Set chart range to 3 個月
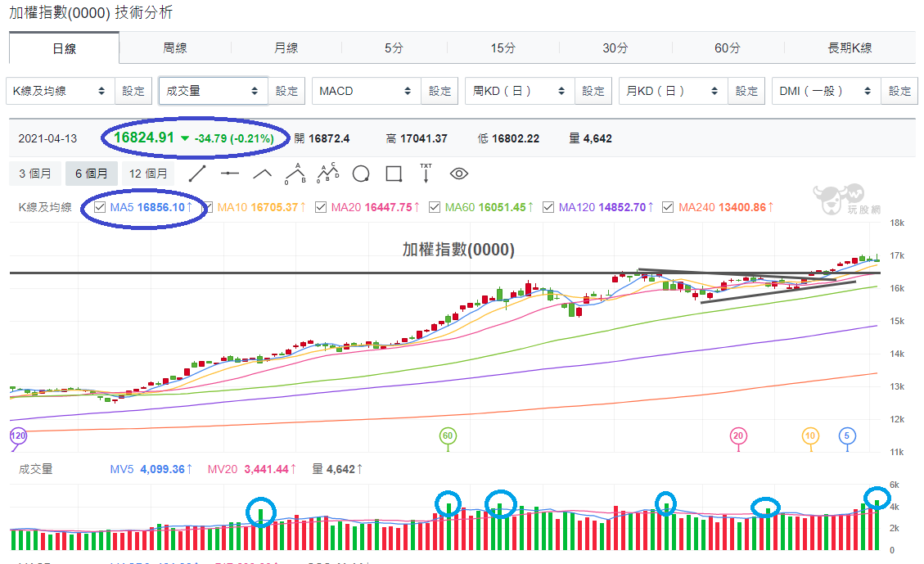This screenshot has height=564, width=924. click(34, 174)
